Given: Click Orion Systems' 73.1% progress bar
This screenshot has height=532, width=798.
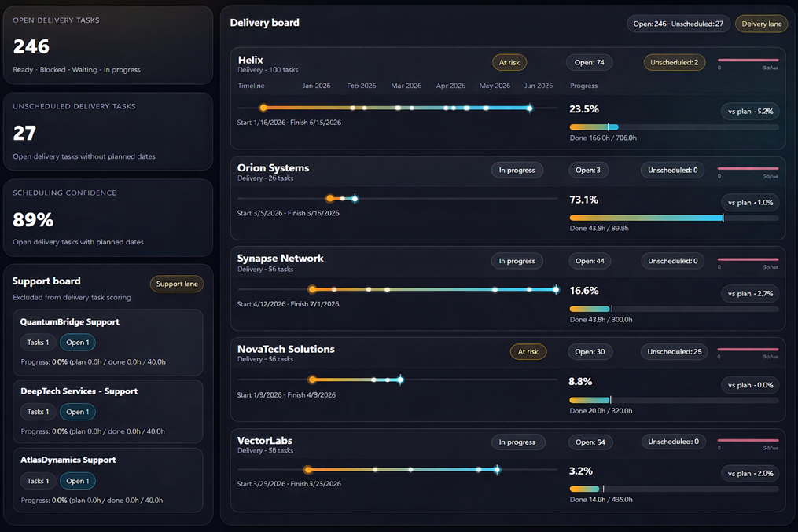Looking at the screenshot, I should pos(674,218).
